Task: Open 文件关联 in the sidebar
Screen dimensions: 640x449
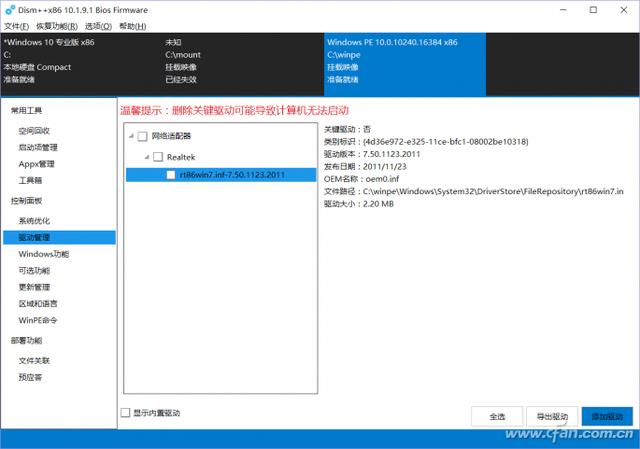Action: click(34, 361)
